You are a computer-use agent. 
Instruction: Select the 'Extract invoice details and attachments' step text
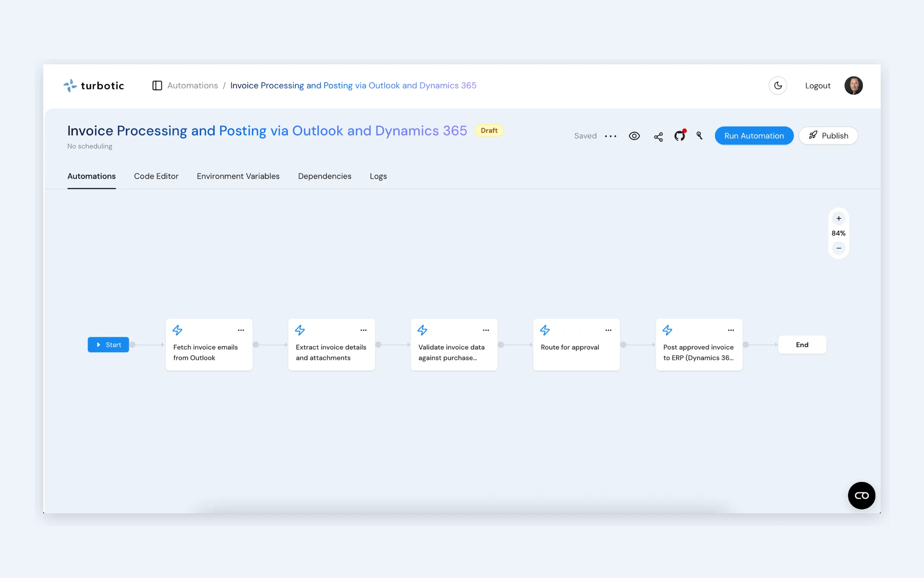click(331, 353)
